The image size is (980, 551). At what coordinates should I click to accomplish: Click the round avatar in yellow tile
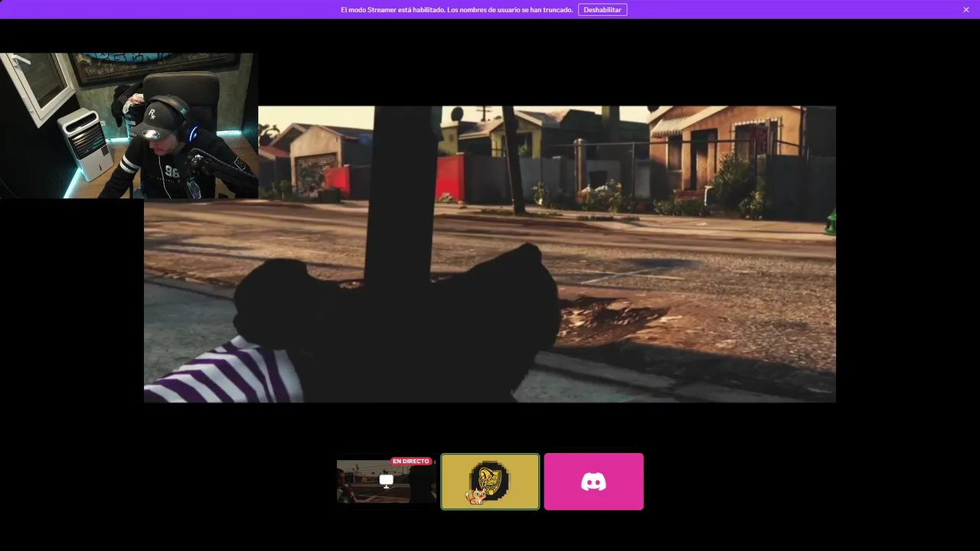point(490,480)
